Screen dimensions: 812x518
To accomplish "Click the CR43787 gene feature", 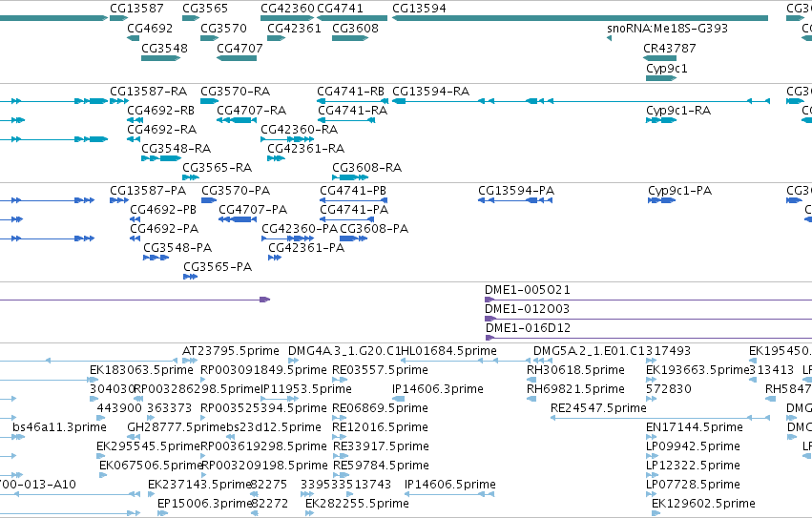I will point(659,58).
